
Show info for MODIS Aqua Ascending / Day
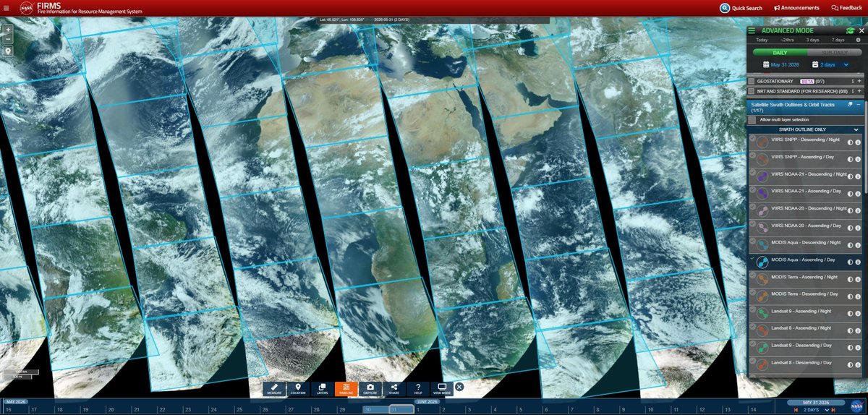pyautogui.click(x=857, y=261)
